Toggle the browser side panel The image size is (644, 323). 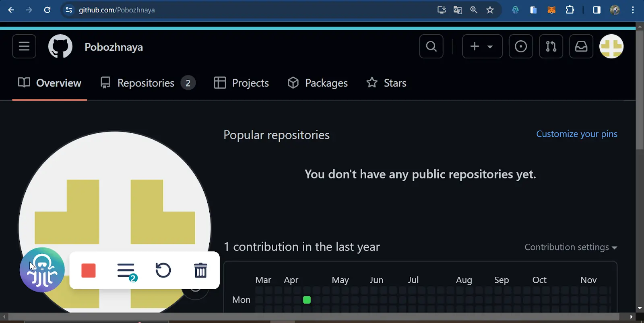pyautogui.click(x=597, y=10)
